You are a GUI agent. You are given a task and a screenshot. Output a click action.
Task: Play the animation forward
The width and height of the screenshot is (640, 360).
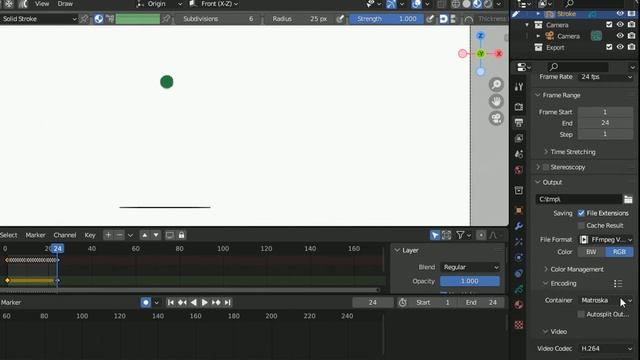point(204,302)
